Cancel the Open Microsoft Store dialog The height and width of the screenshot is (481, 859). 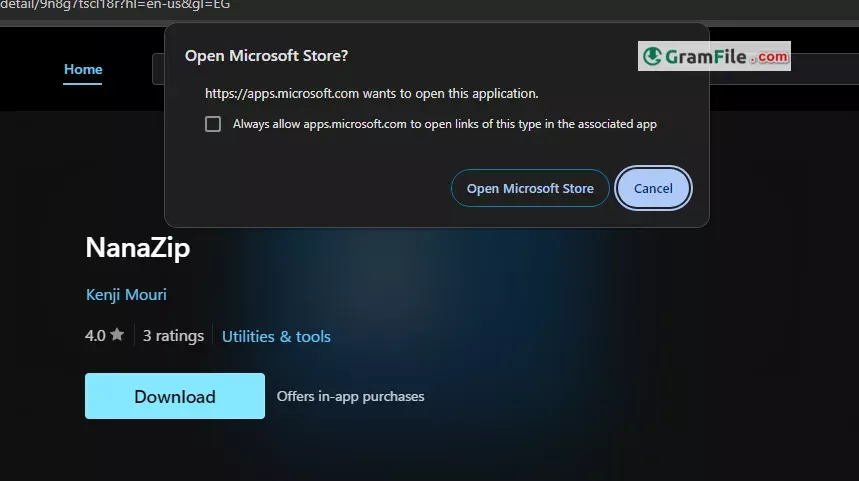point(653,188)
